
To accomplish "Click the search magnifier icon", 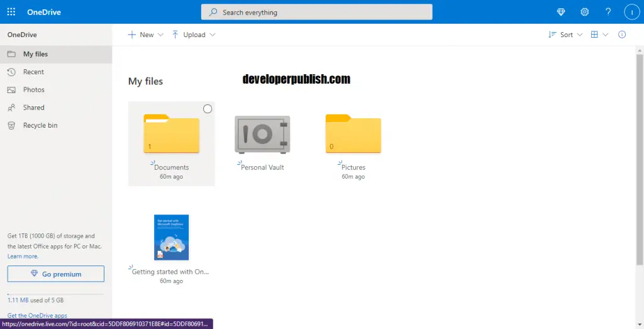I will click(213, 13).
